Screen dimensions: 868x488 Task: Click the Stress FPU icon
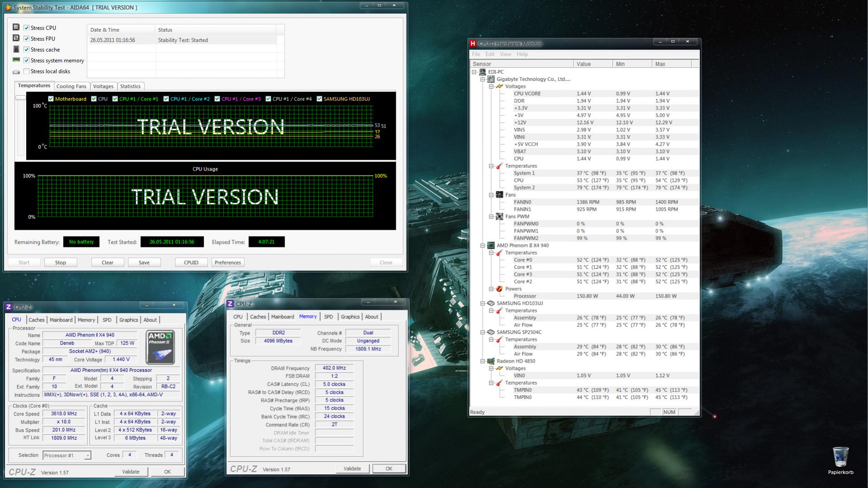tap(16, 38)
